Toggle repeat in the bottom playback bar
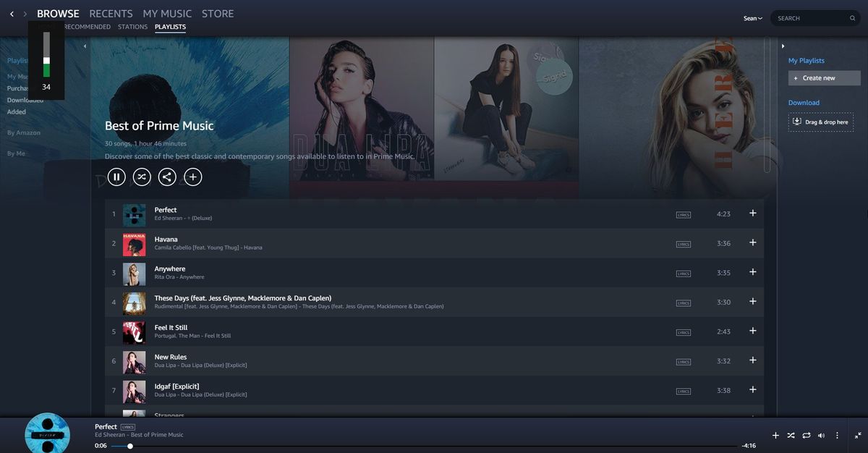 [806, 435]
